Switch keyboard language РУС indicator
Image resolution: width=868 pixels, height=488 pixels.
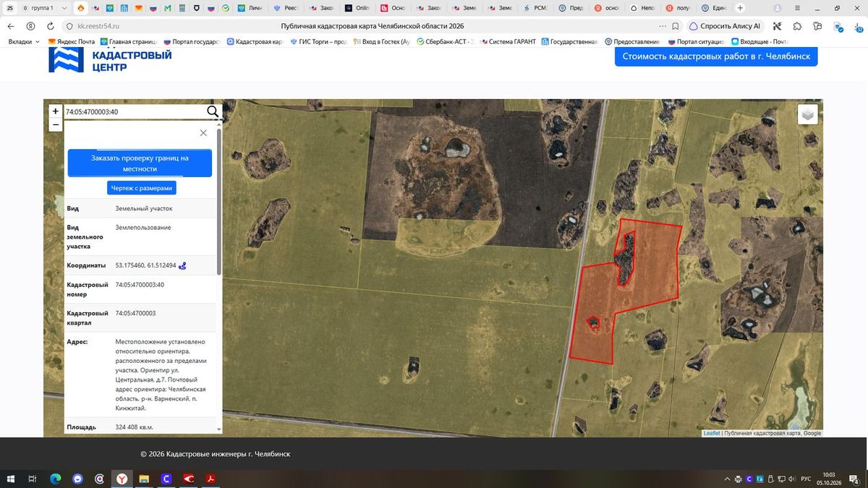pos(804,479)
